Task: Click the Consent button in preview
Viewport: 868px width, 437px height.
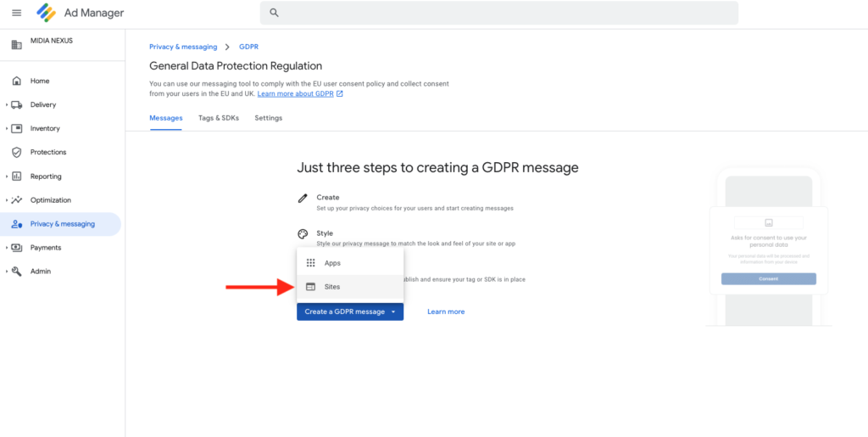Action: (x=768, y=278)
